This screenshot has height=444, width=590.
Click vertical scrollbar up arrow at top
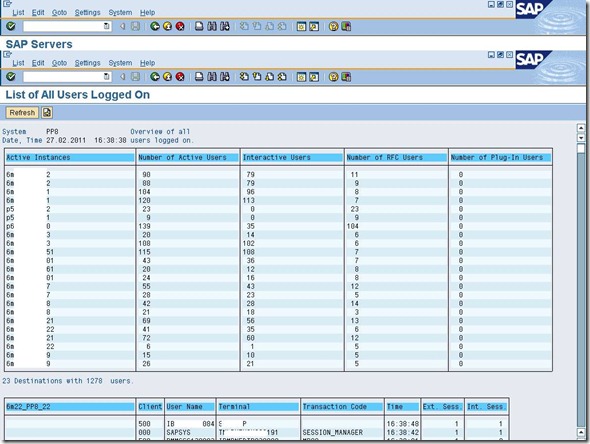581,128
